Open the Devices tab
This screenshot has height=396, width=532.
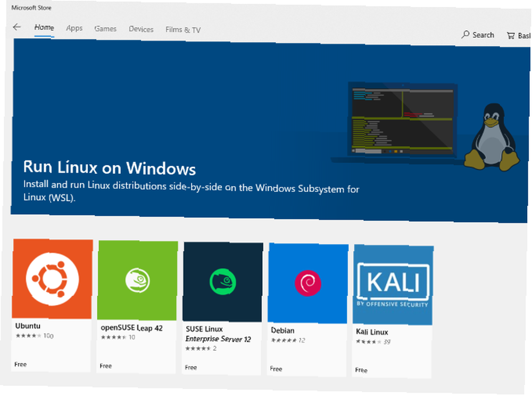point(141,29)
